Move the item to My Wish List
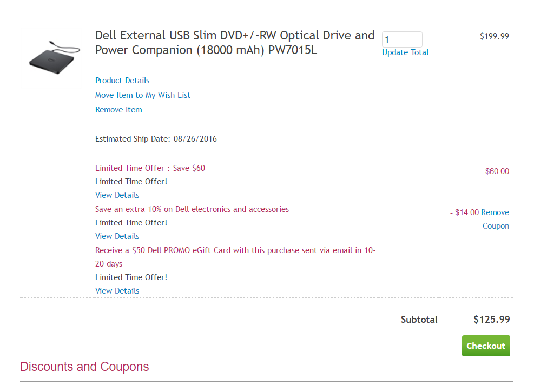The height and width of the screenshot is (392, 534). [143, 95]
